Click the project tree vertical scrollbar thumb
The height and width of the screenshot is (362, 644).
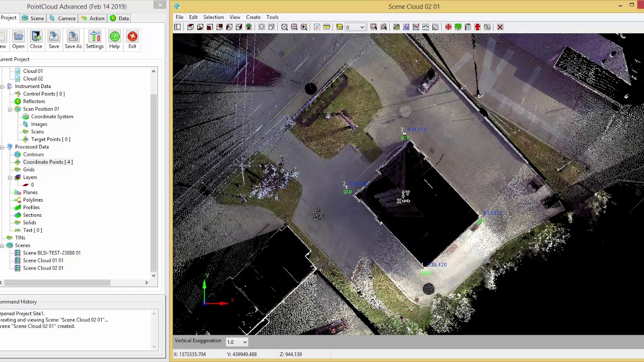pos(153,183)
